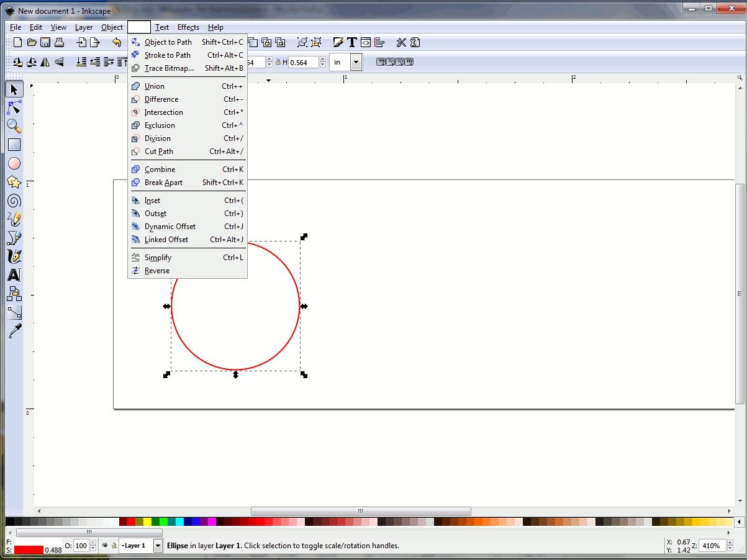Image resolution: width=747 pixels, height=560 pixels.
Task: Pick pure blue palette swatch
Action: coord(196,522)
